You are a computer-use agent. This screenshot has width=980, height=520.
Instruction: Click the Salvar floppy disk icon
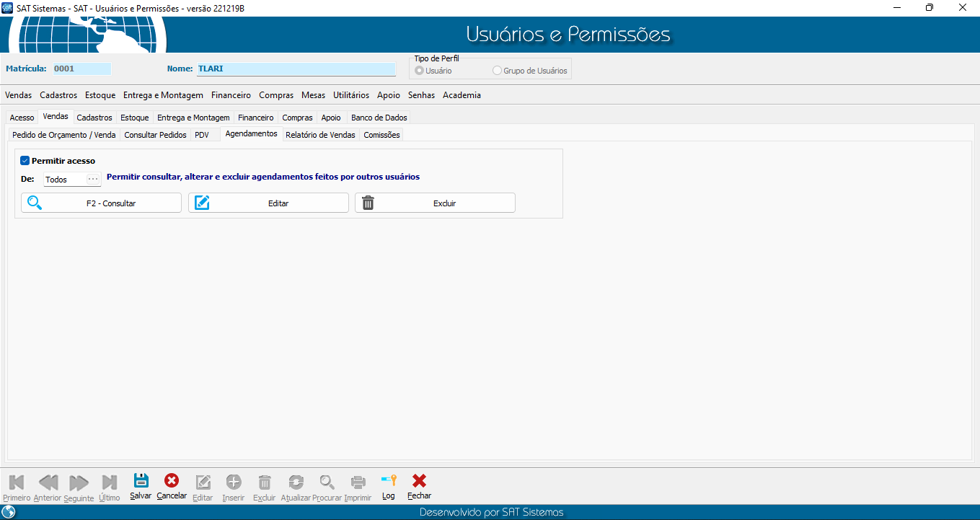click(x=141, y=481)
